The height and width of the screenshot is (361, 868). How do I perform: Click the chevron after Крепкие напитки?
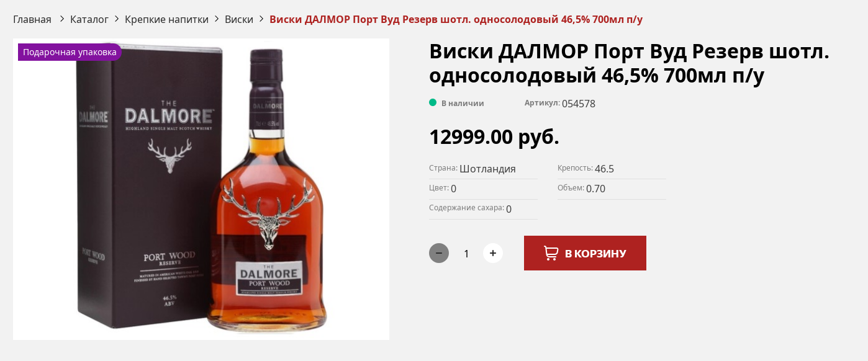217,19
